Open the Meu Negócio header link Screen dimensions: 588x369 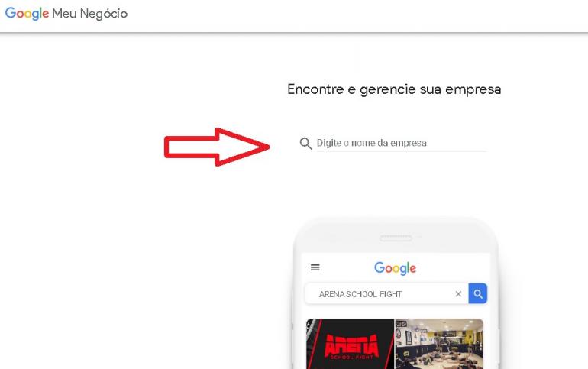[89, 14]
